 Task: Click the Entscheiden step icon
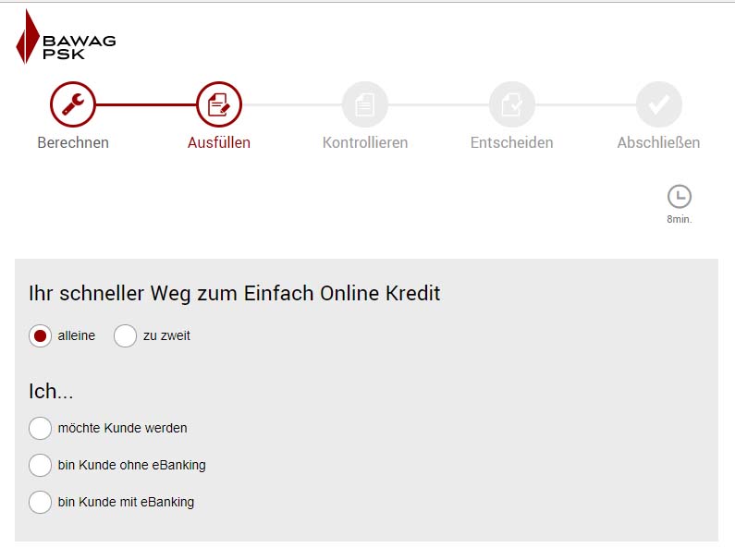512,104
